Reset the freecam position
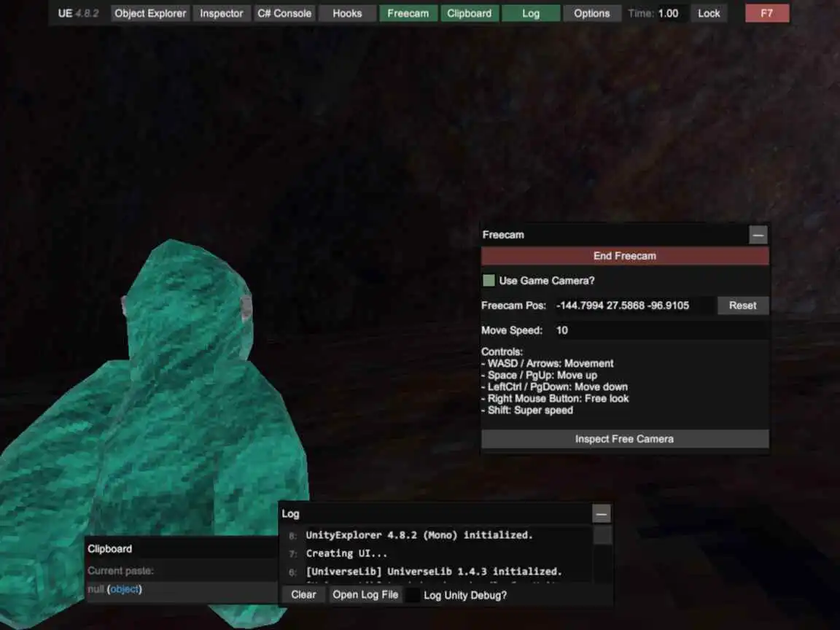Viewport: 840px width, 630px height. (742, 306)
